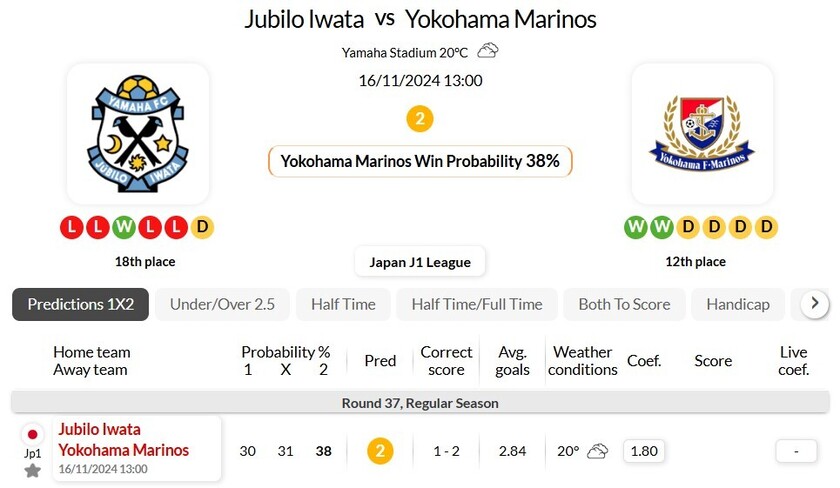Click the Jubilo Iwata team crest logo
840x488 pixels.
click(x=138, y=134)
